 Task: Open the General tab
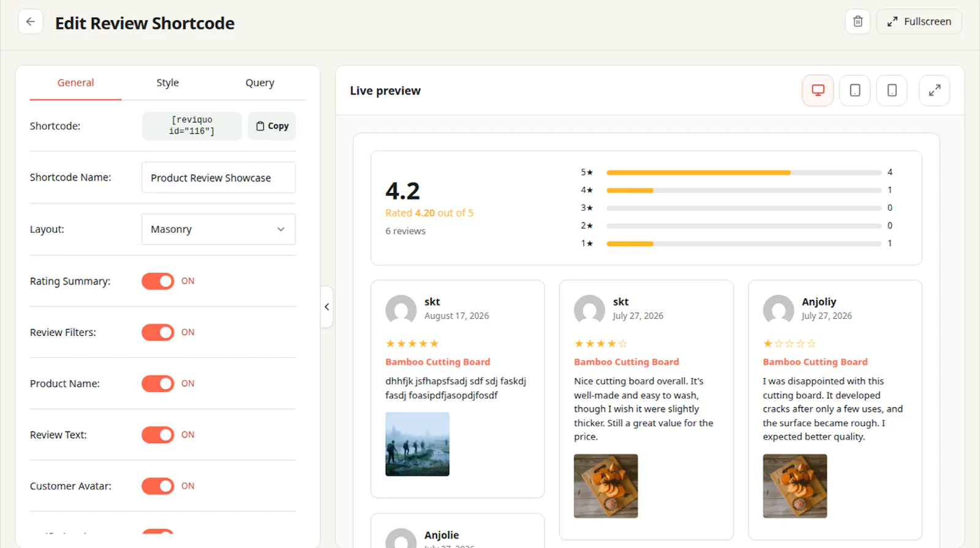75,83
